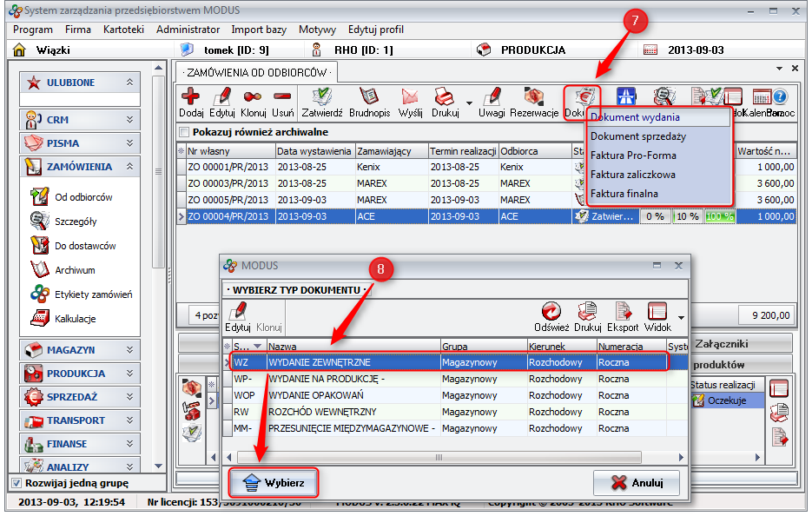Toggle Rozwijaj jedną grupę checkbox
The width and height of the screenshot is (812, 516).
click(17, 483)
